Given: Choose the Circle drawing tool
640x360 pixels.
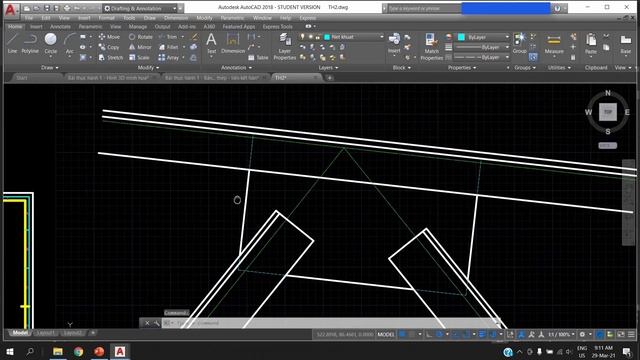Looking at the screenshot, I should [51, 43].
